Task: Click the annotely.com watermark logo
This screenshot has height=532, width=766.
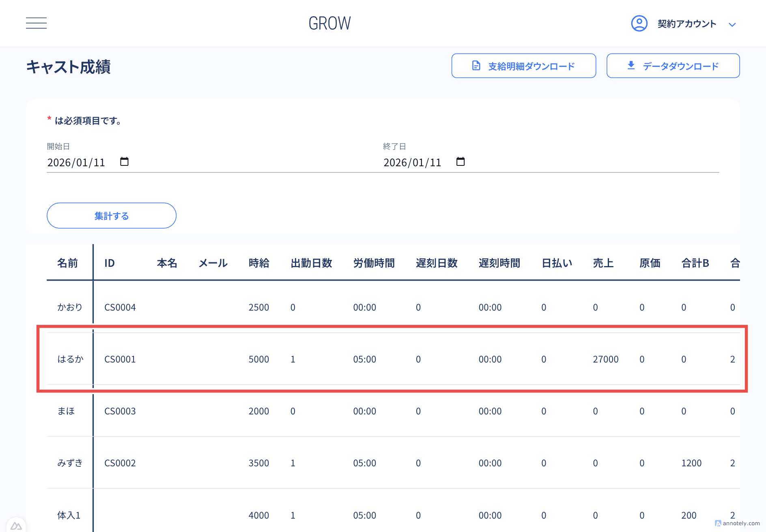Action: 737,523
